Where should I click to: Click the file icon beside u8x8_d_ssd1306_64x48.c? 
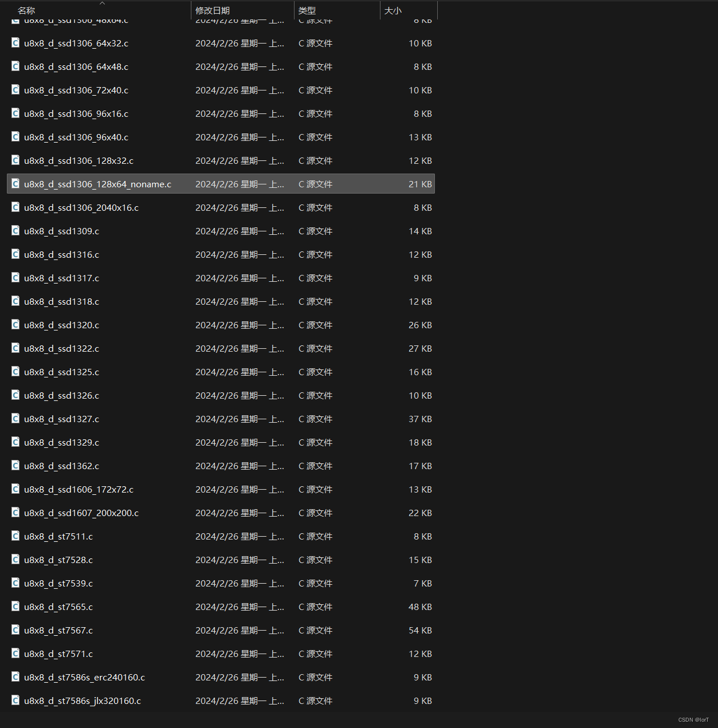[15, 66]
